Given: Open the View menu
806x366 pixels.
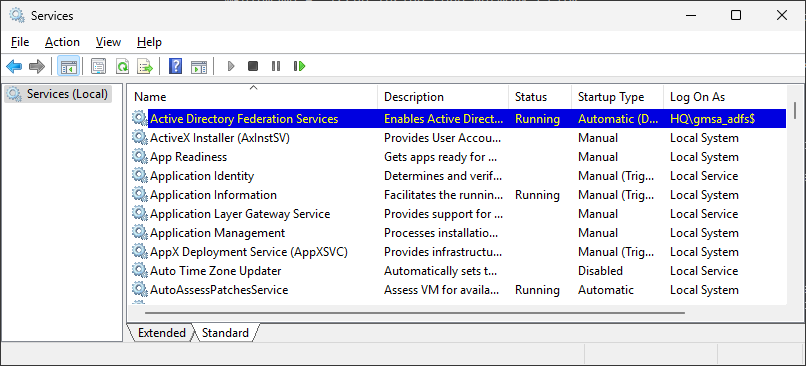Looking at the screenshot, I should pos(108,42).
